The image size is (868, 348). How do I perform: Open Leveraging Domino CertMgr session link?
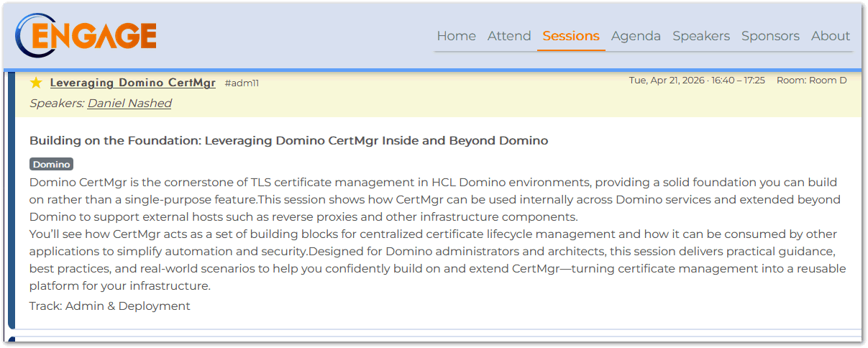133,83
